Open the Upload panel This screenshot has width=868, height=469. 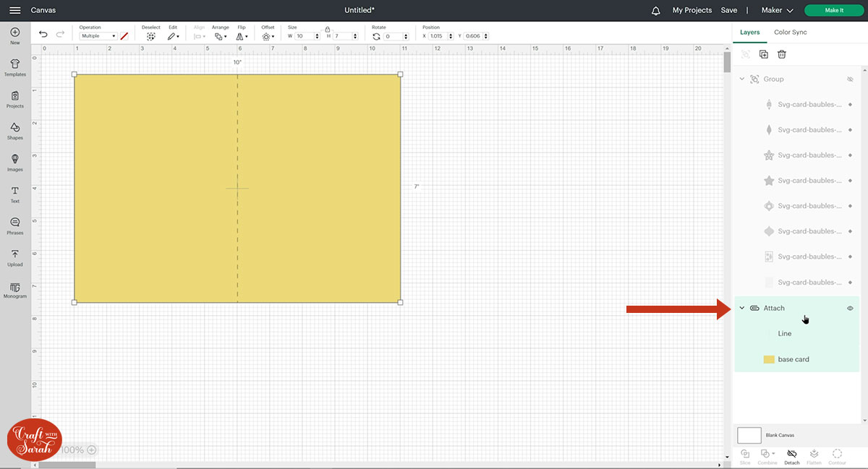point(15,257)
